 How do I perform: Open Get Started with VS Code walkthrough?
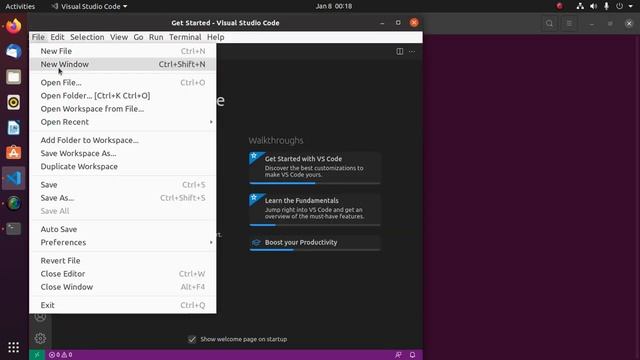click(x=315, y=168)
